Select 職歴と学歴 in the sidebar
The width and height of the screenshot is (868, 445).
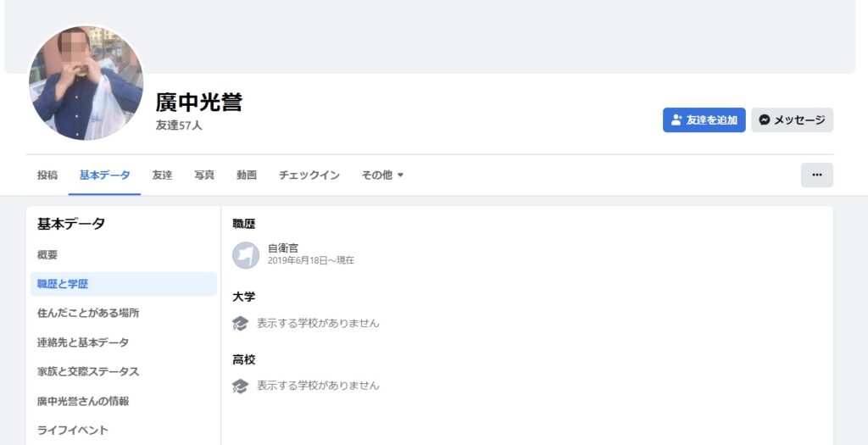pos(124,284)
